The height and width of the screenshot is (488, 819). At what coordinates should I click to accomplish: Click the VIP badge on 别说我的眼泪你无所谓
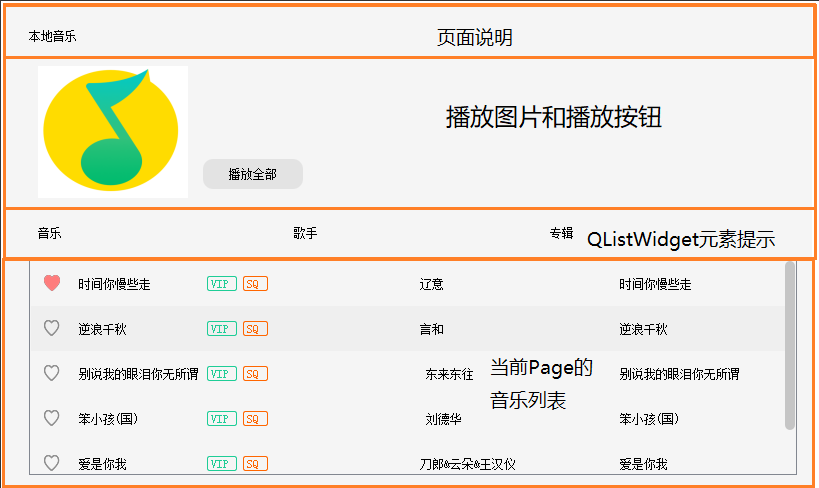[222, 374]
